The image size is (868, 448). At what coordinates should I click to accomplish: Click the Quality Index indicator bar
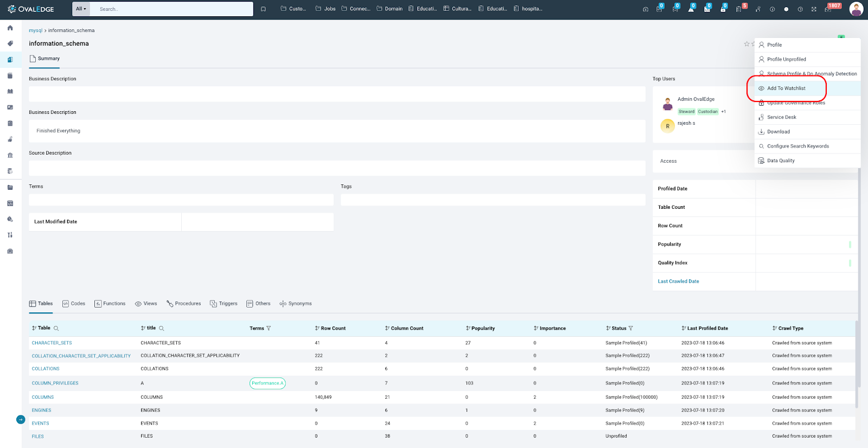(850, 263)
